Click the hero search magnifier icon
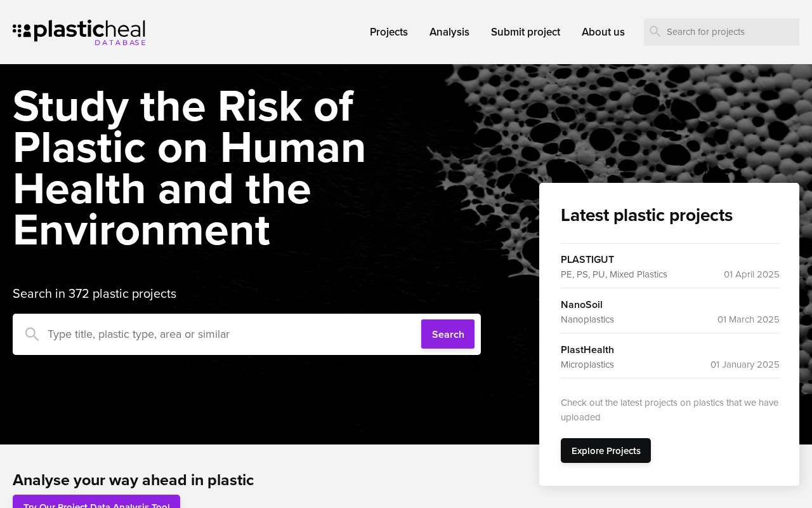 [x=32, y=334]
